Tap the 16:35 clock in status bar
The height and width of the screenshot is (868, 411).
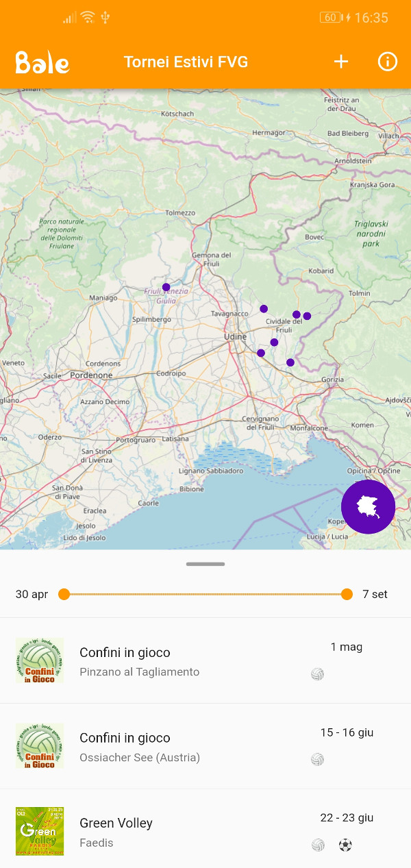372,18
